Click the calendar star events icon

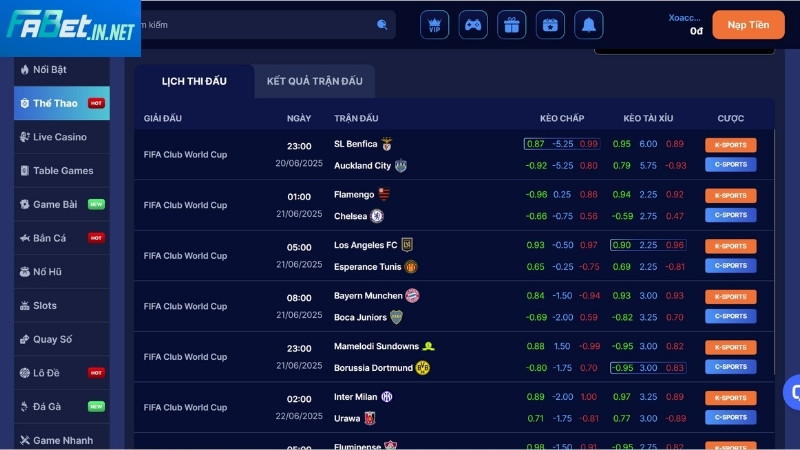pos(550,24)
